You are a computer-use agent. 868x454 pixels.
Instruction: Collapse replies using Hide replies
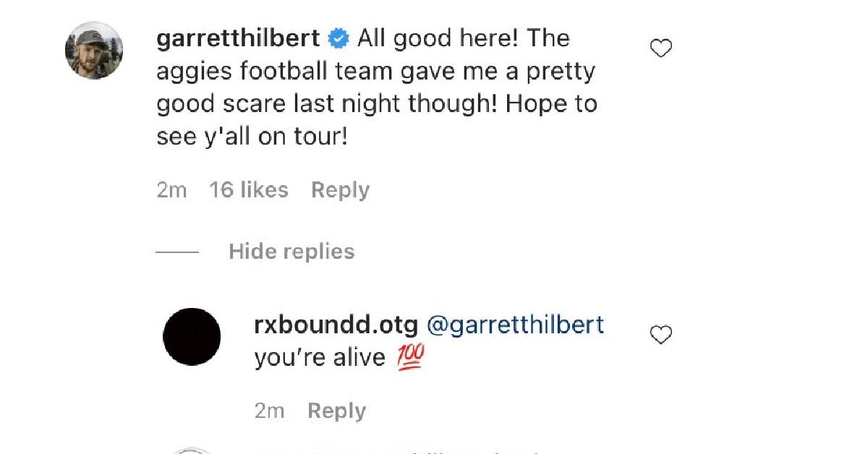click(x=292, y=251)
